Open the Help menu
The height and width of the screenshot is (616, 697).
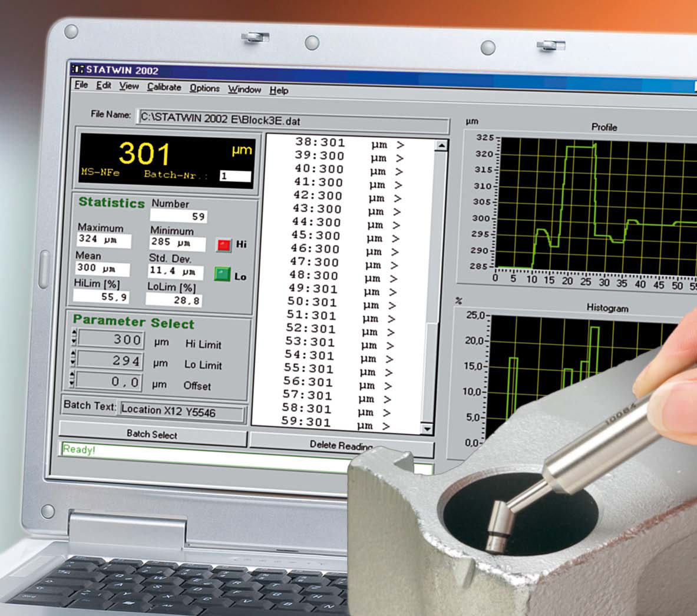279,90
